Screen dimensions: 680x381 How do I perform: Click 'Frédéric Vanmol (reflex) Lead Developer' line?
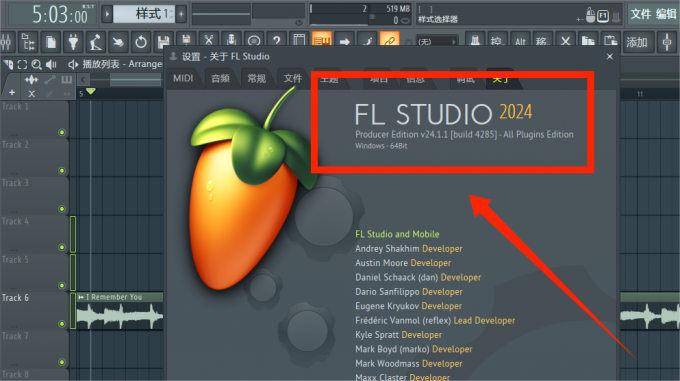coord(435,321)
